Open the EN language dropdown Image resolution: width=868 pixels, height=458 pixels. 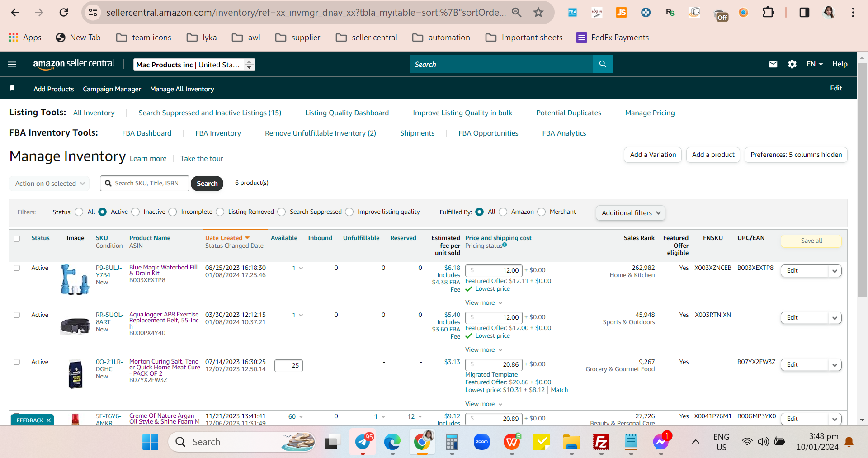pyautogui.click(x=814, y=64)
